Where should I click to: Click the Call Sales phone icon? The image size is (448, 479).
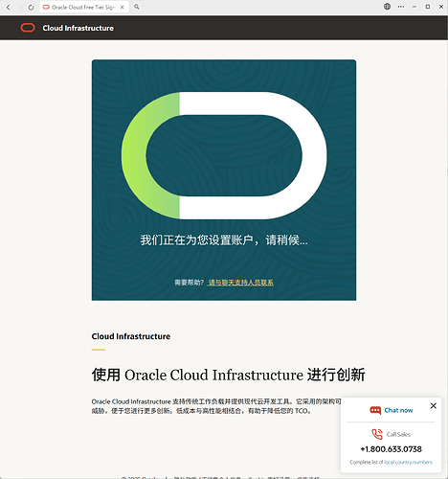point(377,434)
